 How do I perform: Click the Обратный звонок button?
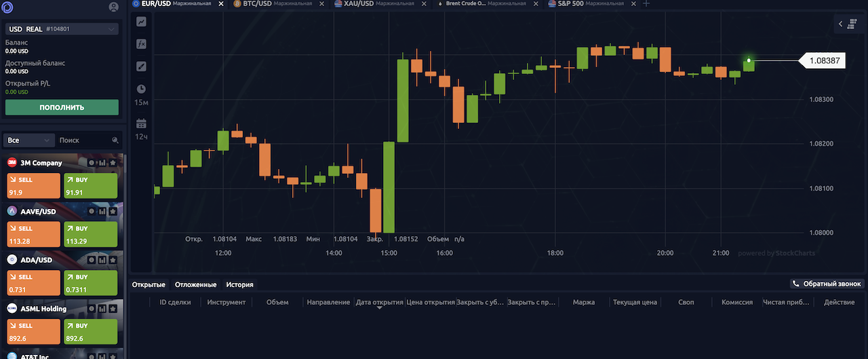coord(826,284)
